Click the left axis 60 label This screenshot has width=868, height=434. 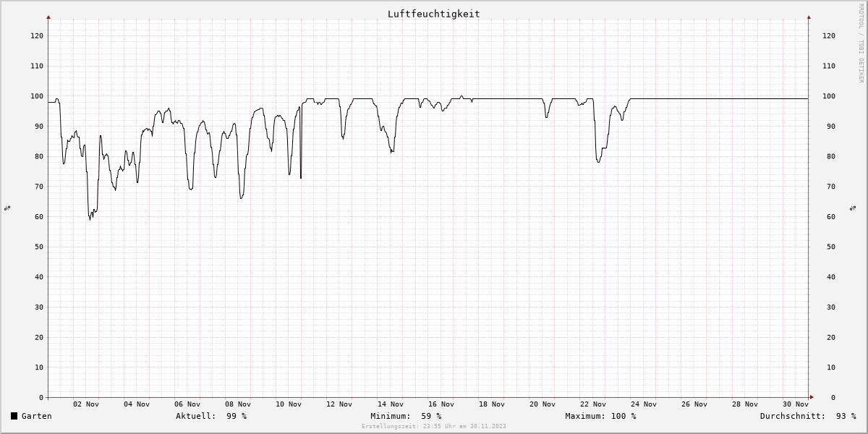tap(40, 217)
